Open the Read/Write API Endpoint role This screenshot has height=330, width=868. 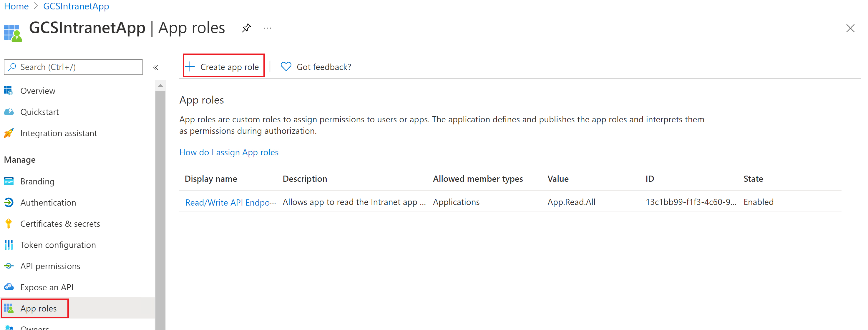point(230,202)
